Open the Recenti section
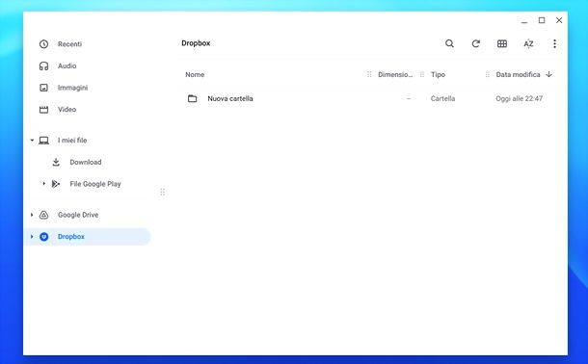588x364 pixels. tap(69, 44)
